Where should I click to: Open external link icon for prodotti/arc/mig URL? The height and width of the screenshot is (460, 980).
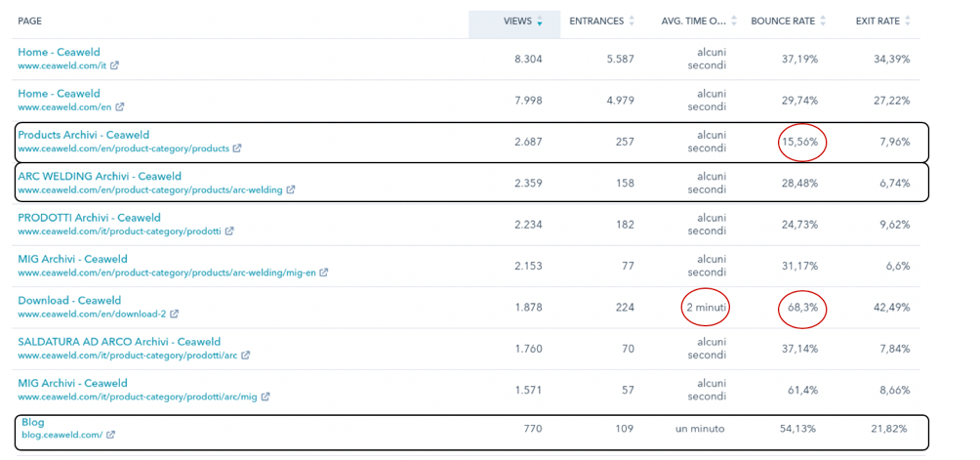coord(265,397)
